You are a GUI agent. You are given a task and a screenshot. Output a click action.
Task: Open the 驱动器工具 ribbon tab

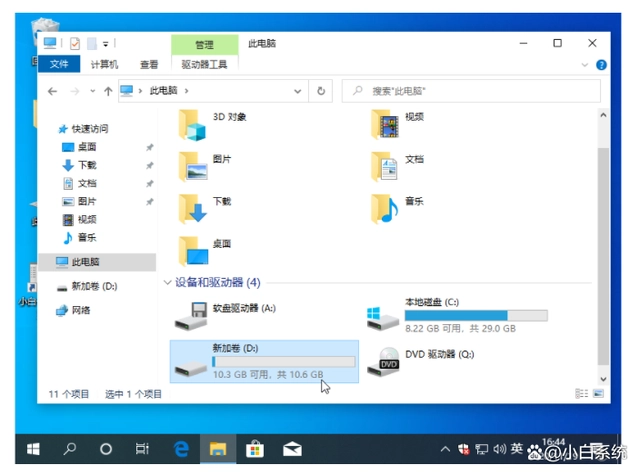tap(204, 64)
